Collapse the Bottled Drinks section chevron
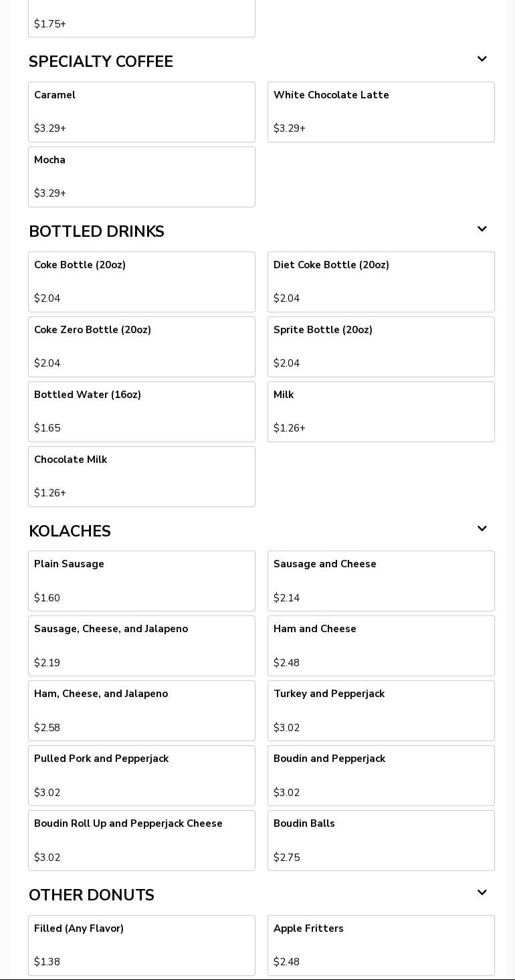The image size is (515, 980). pos(482,229)
